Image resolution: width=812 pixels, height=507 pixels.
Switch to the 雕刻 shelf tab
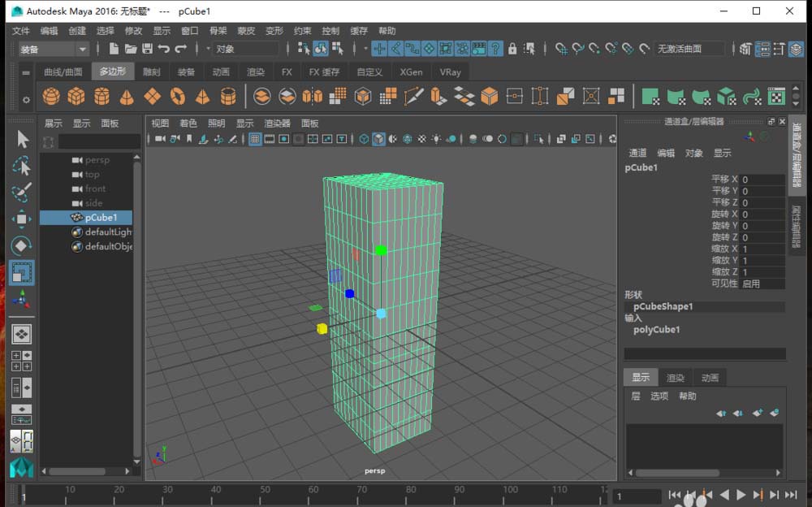152,71
